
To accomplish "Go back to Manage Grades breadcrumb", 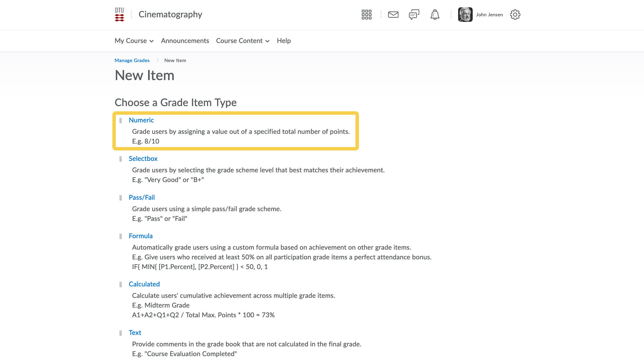I will tap(132, 60).
